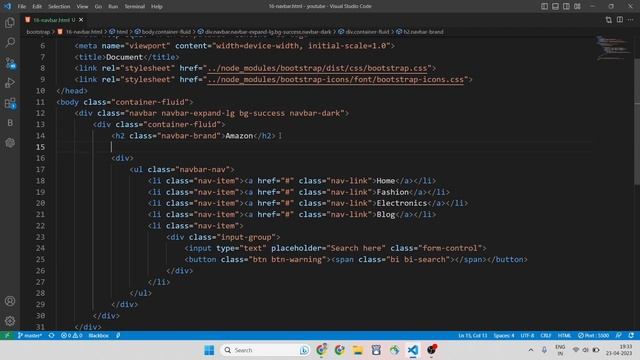
Task: Show hidden system tray icons
Action: (x=531, y=350)
